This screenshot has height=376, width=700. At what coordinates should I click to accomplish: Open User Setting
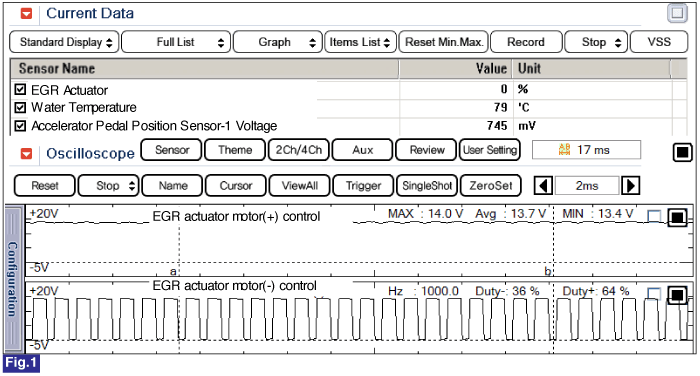tap(490, 150)
